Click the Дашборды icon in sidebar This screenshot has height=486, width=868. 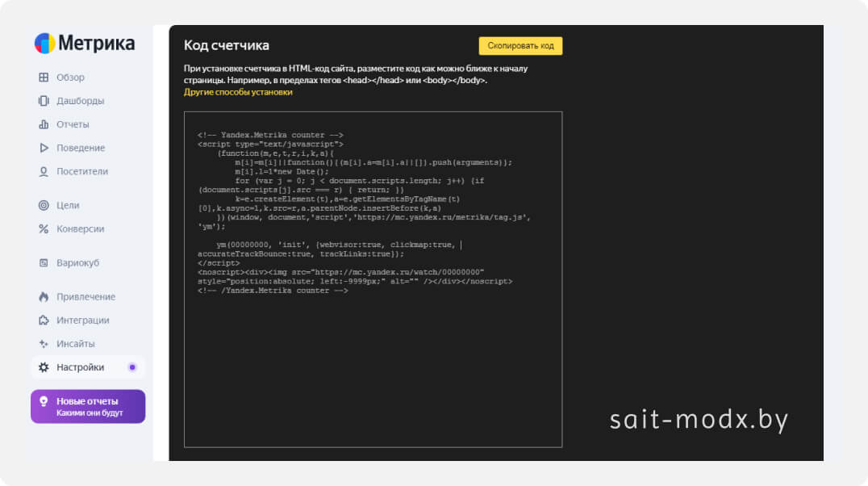point(44,101)
